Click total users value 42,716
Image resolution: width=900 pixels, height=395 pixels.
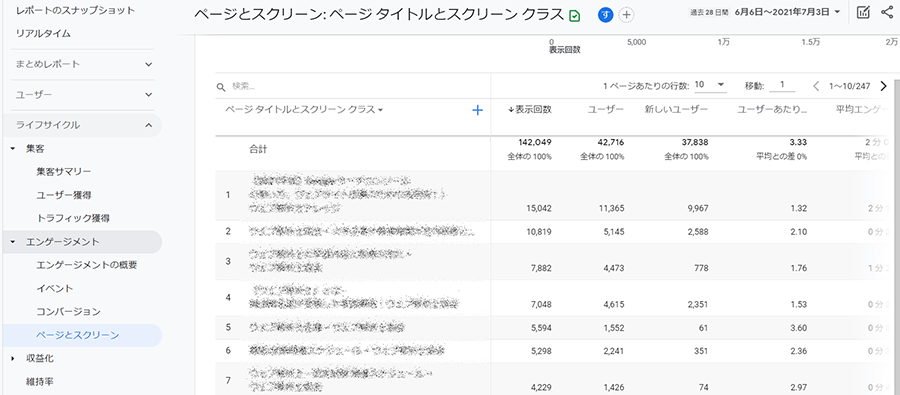[x=610, y=142]
